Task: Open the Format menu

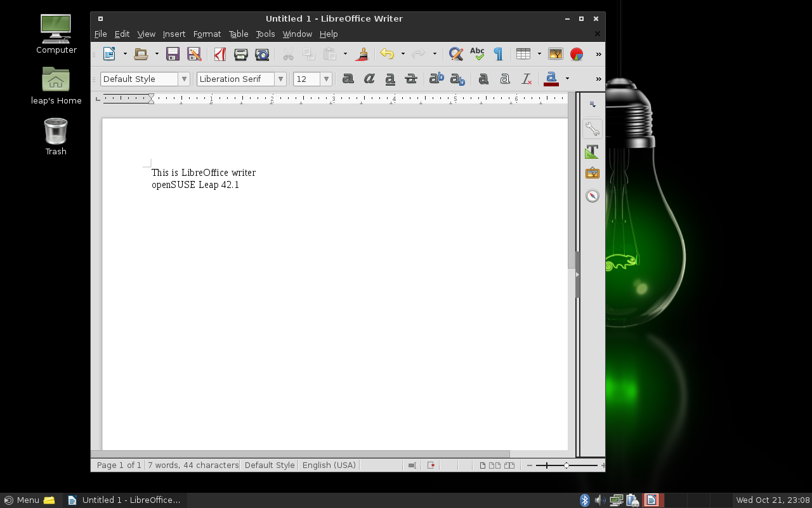Action: pyautogui.click(x=207, y=34)
